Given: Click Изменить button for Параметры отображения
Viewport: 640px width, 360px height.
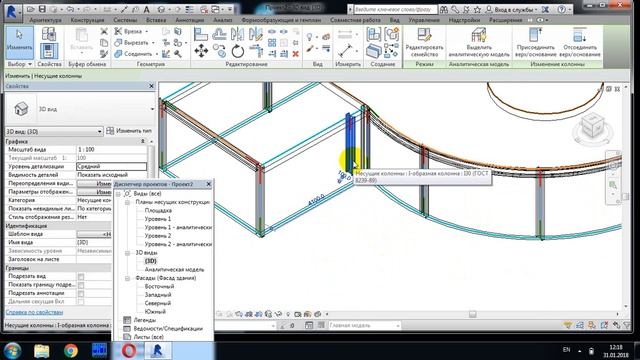Looking at the screenshot, I should pyautogui.click(x=94, y=192).
